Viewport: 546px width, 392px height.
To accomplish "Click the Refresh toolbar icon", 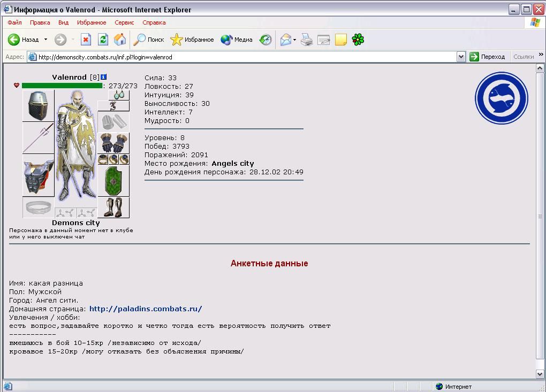I will [x=103, y=40].
